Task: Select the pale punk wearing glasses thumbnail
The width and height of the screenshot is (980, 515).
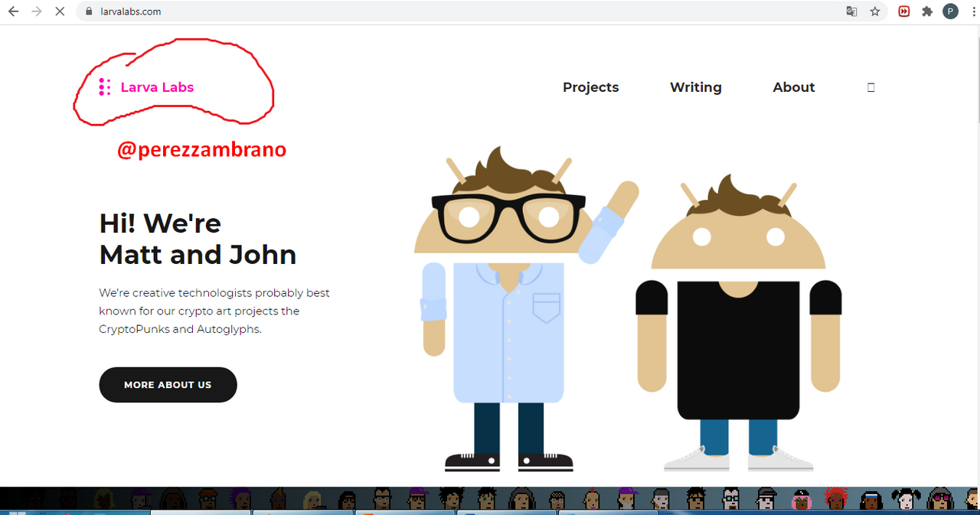Action: [x=732, y=498]
